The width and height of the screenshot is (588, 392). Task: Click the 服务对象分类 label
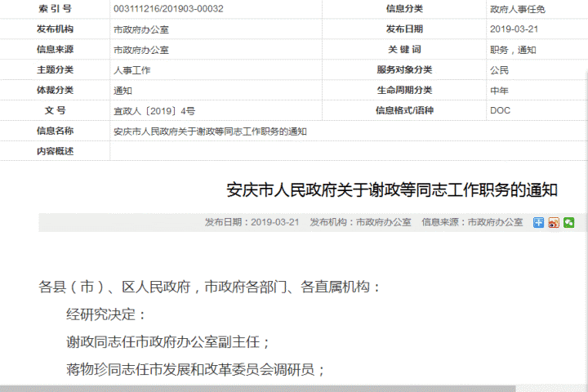[x=404, y=69]
